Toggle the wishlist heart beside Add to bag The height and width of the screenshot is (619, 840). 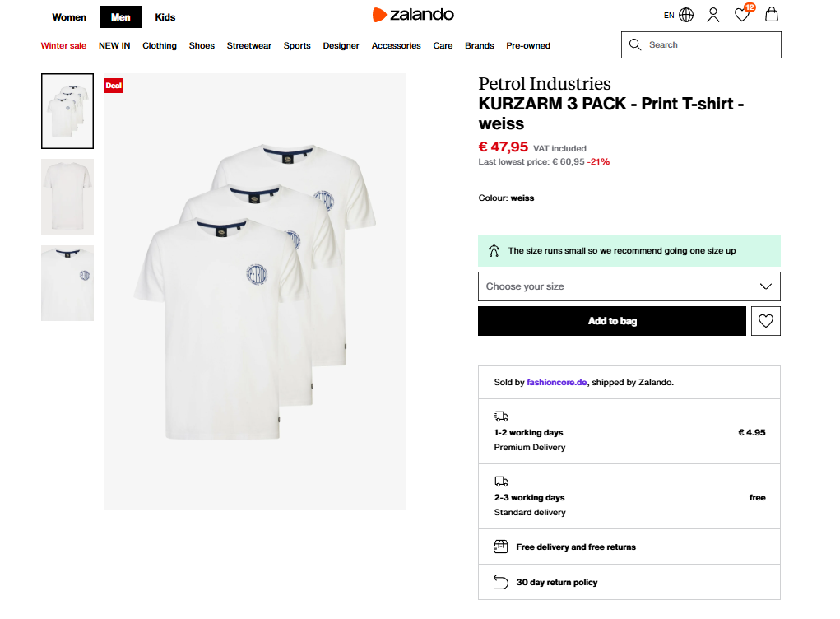click(766, 321)
